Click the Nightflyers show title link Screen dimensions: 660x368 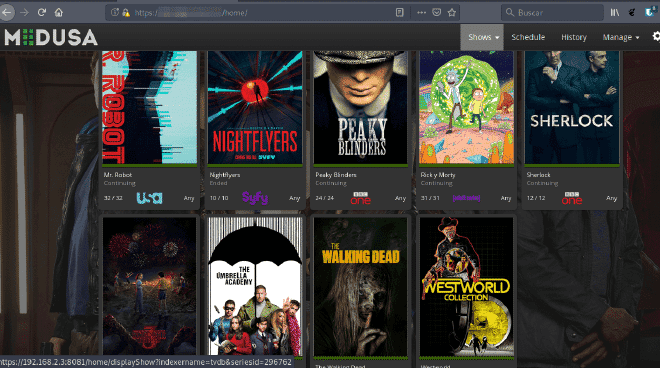(225, 175)
